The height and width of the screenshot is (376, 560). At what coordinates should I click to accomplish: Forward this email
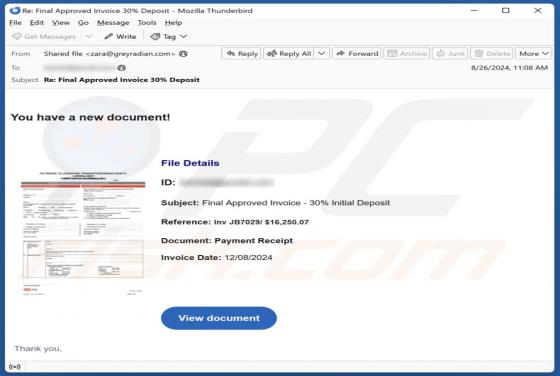tap(357, 54)
